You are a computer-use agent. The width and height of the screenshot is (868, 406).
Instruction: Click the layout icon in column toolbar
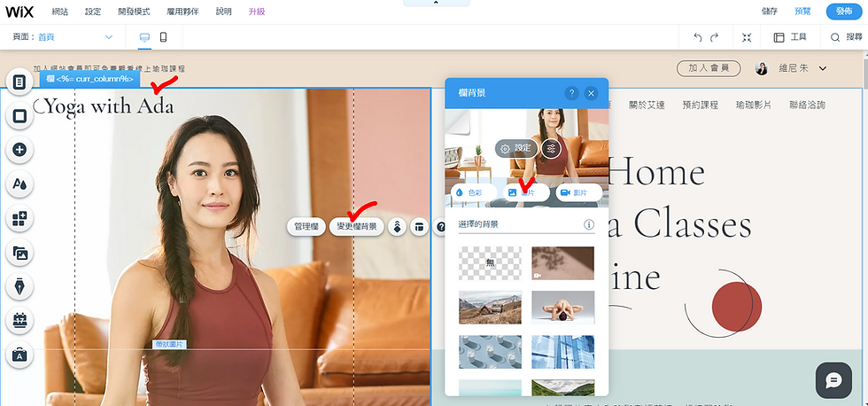420,227
